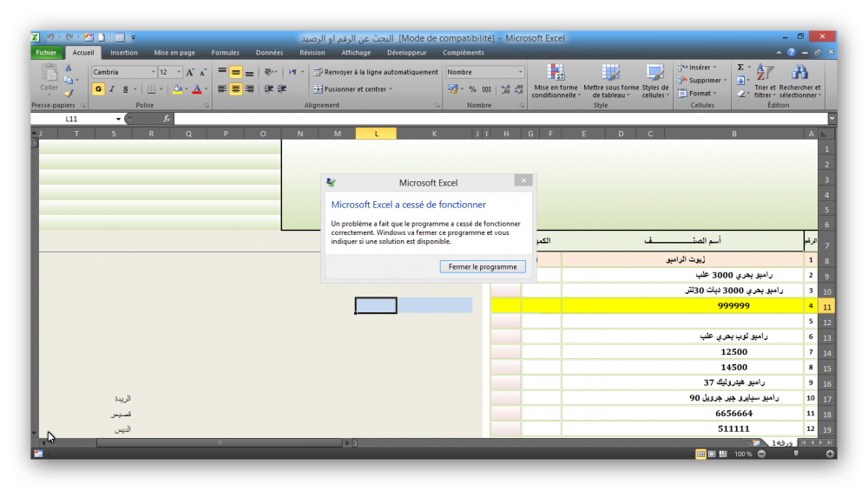Click the decrease indent icon
This screenshot has width=868, height=490.
(x=268, y=89)
